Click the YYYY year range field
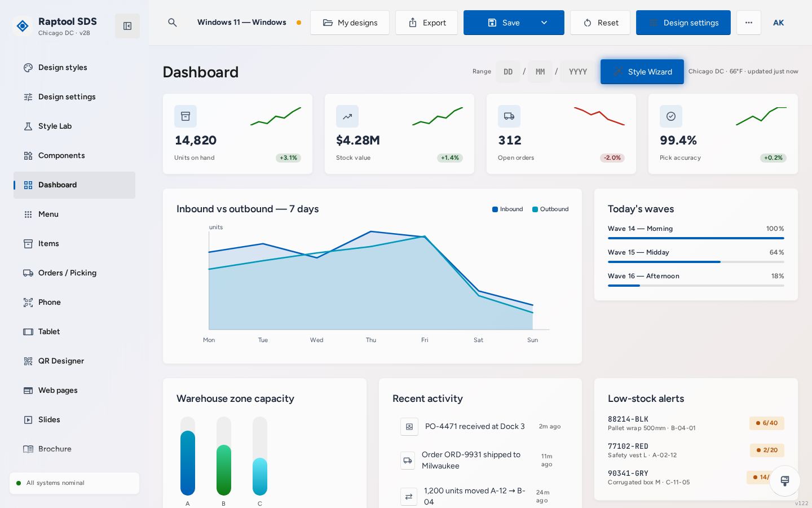812x508 pixels. (578, 72)
